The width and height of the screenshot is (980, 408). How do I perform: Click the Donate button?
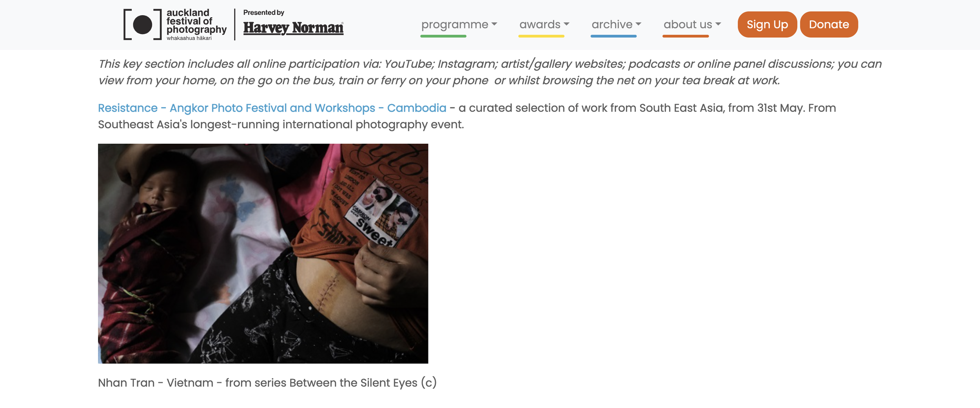tap(829, 24)
